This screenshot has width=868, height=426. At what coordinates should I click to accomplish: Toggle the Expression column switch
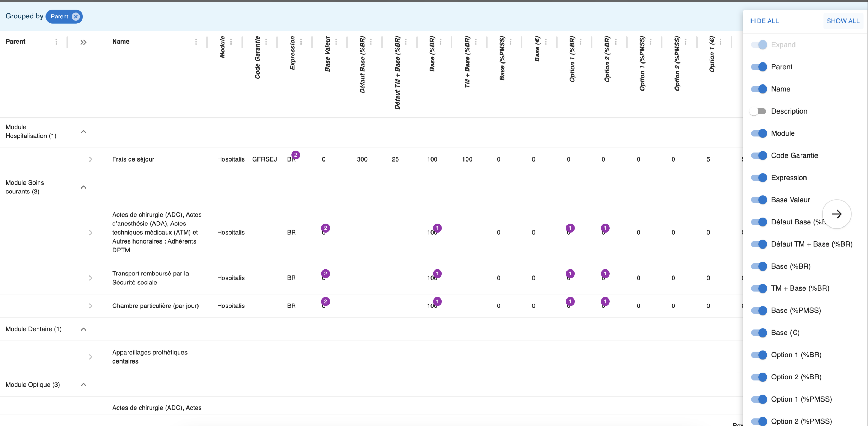(x=759, y=177)
